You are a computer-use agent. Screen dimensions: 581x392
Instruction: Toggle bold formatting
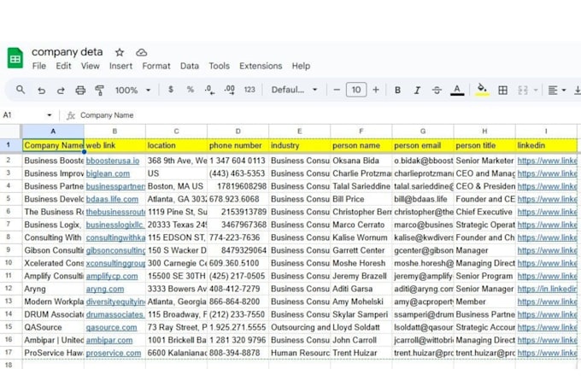[397, 90]
